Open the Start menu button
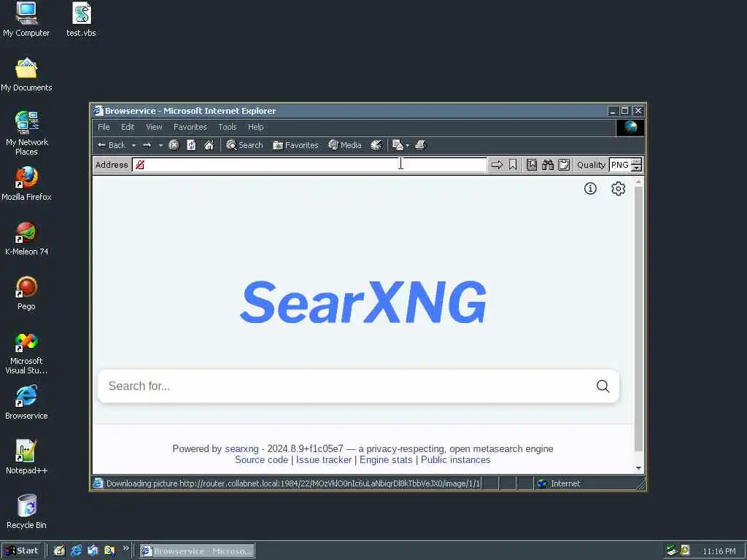 pyautogui.click(x=22, y=551)
